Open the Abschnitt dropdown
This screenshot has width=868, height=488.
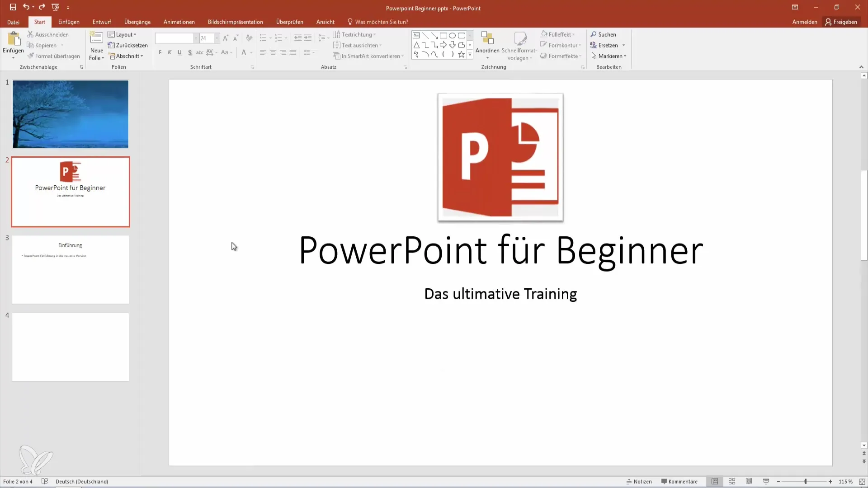tap(126, 56)
